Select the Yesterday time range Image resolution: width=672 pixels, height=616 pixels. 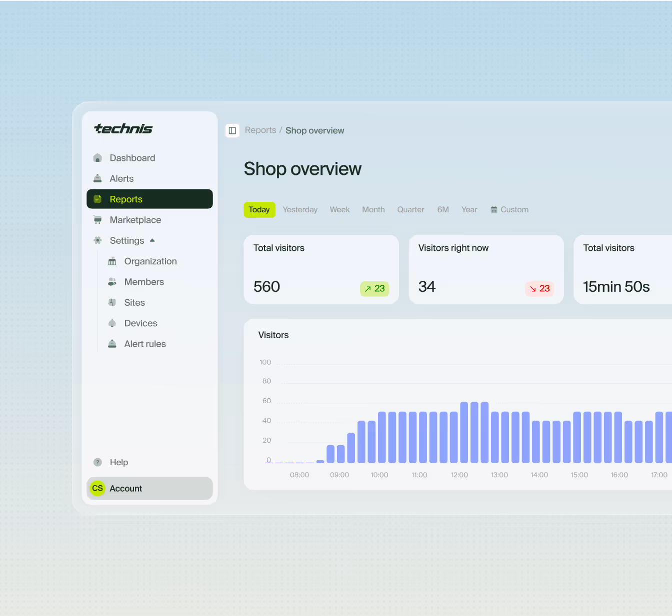pos(300,209)
